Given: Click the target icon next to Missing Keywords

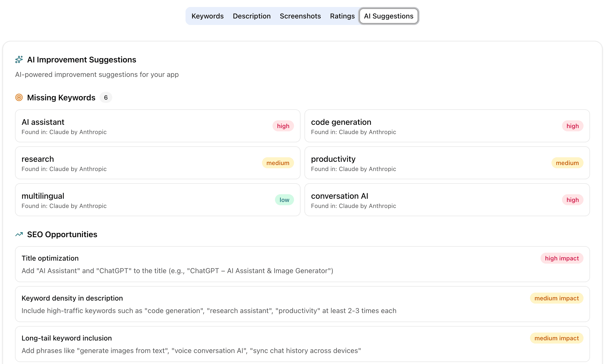Looking at the screenshot, I should [x=19, y=97].
